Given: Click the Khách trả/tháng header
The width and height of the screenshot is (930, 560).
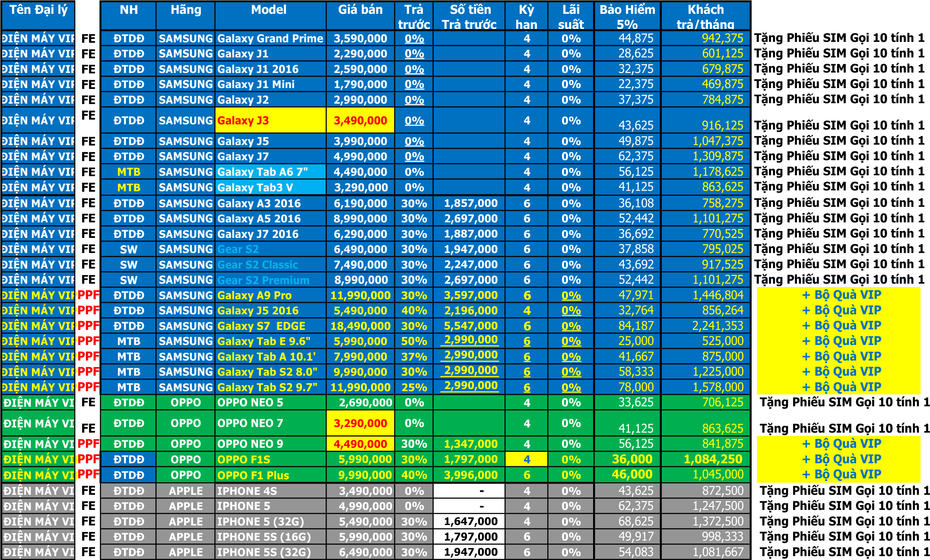Looking at the screenshot, I should pyautogui.click(x=706, y=16).
